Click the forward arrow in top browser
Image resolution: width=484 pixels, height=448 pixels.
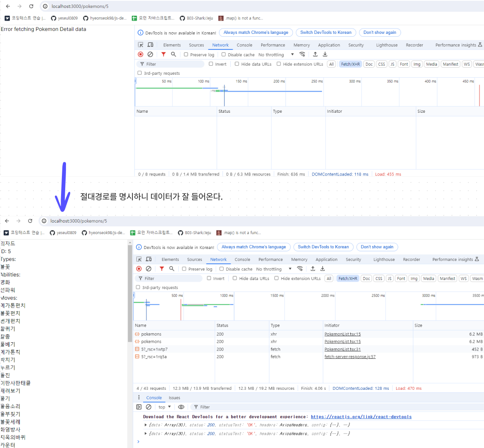[x=19, y=6]
